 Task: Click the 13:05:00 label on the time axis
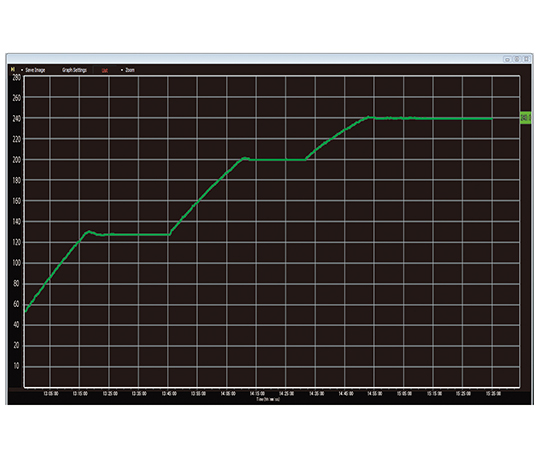pos(51,393)
